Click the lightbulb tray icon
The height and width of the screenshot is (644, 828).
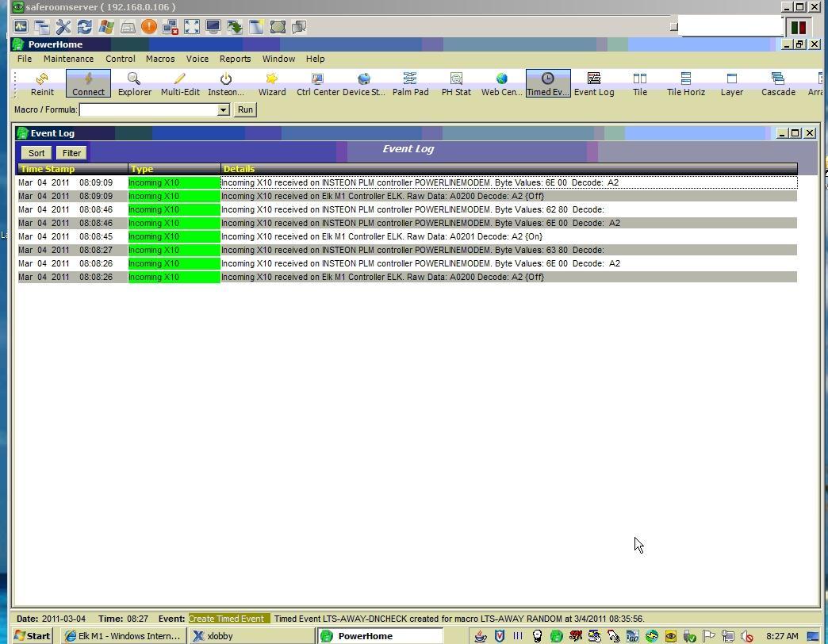click(538, 637)
